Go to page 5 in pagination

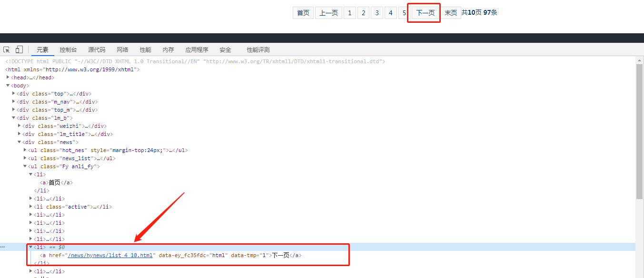(x=404, y=13)
